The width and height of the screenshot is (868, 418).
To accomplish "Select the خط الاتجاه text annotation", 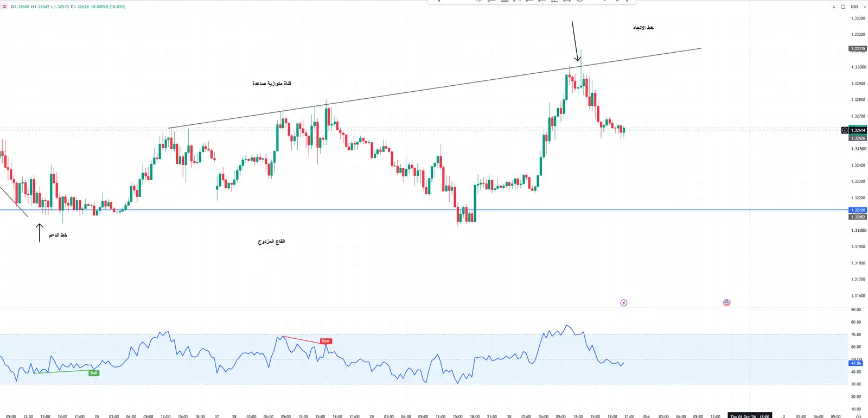I will (x=643, y=28).
